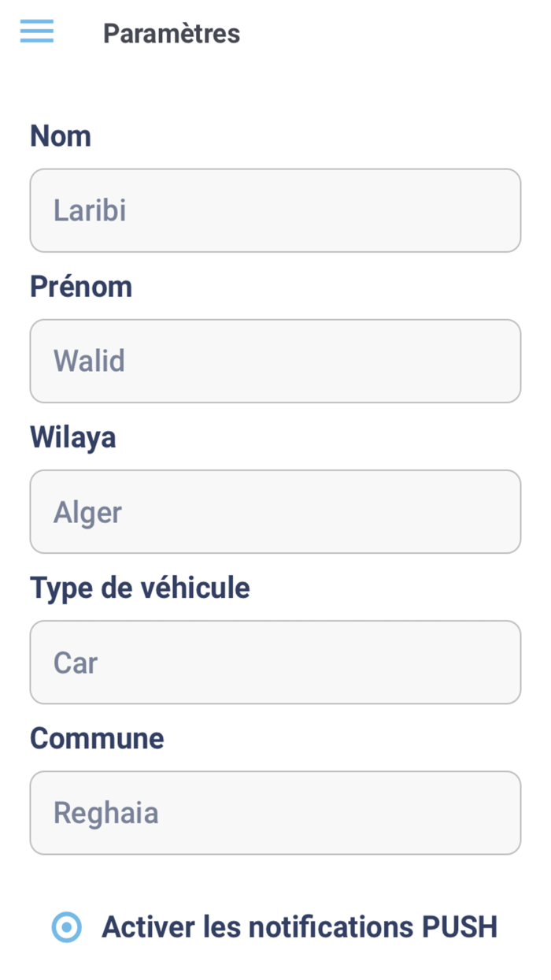This screenshot has height=980, width=551.
Task: Click the Paramètres page title
Action: (172, 34)
